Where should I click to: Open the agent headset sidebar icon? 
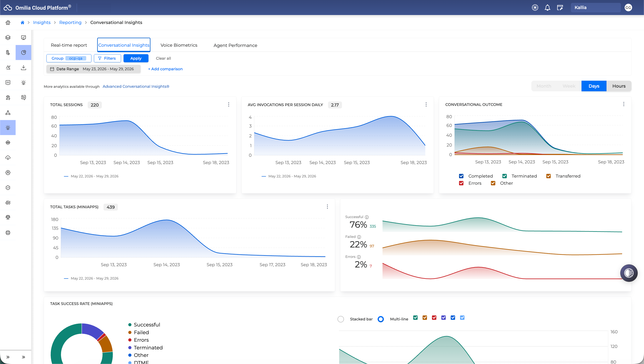pyautogui.click(x=8, y=98)
